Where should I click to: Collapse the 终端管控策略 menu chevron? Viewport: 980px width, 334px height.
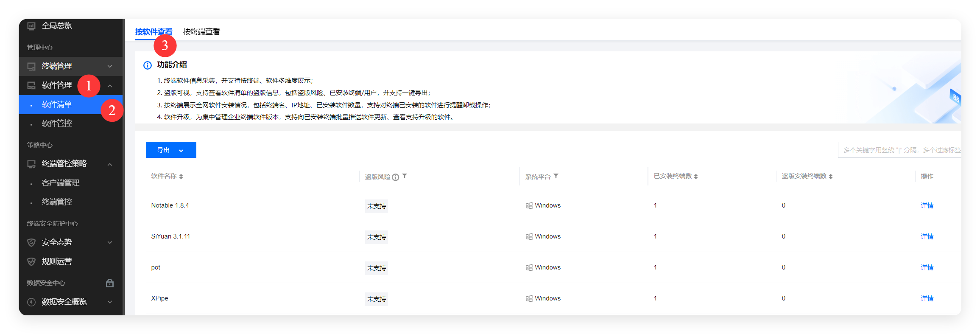tap(110, 164)
